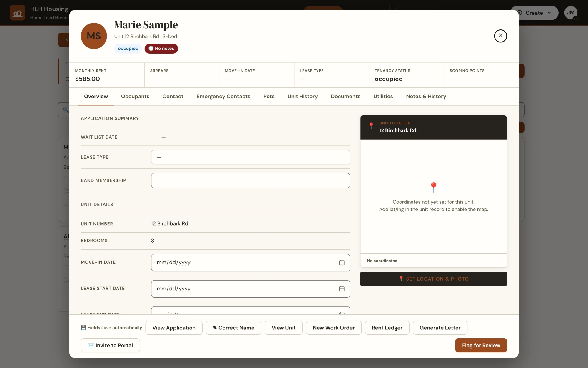Screen dimensions: 588x368
Task: Open the Create dropdown menu
Action: (534, 13)
